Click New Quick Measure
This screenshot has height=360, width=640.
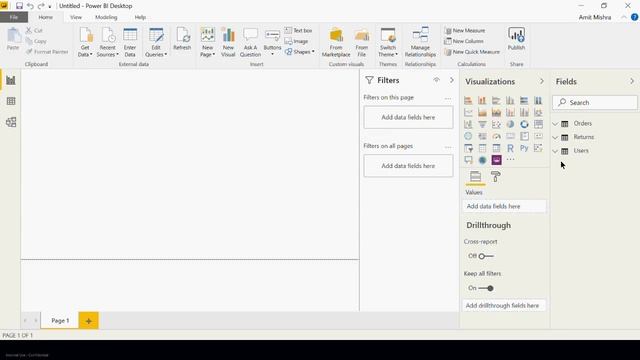pyautogui.click(x=472, y=52)
